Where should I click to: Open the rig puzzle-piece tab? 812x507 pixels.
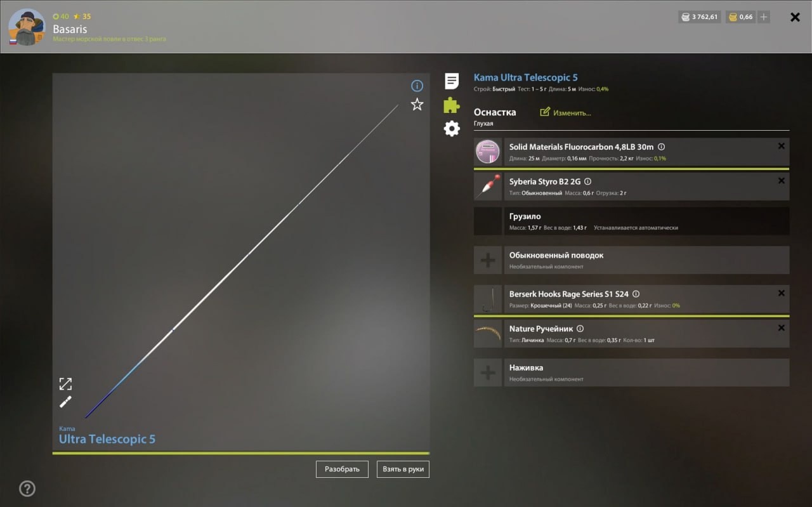451,105
